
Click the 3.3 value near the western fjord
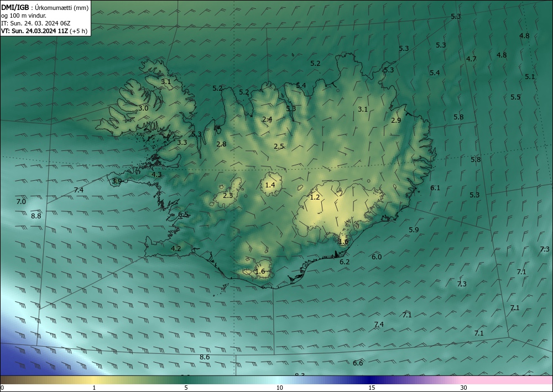182,143
